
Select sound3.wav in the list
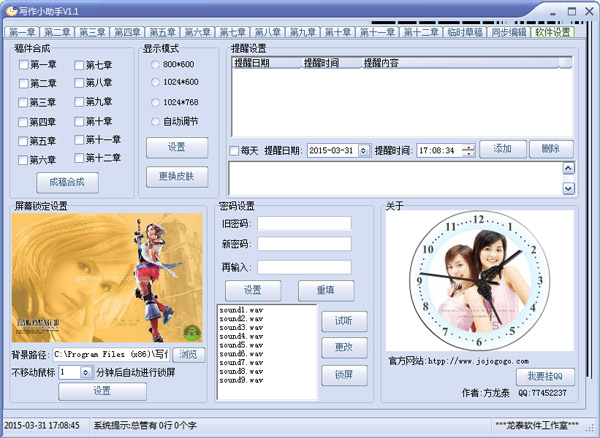tap(241, 328)
